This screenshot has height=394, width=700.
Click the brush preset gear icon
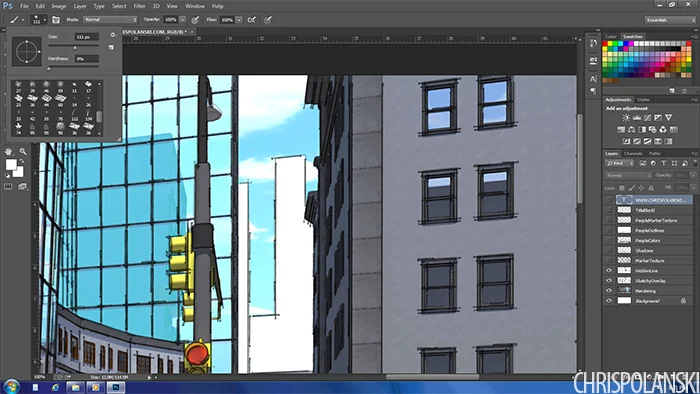tap(112, 35)
